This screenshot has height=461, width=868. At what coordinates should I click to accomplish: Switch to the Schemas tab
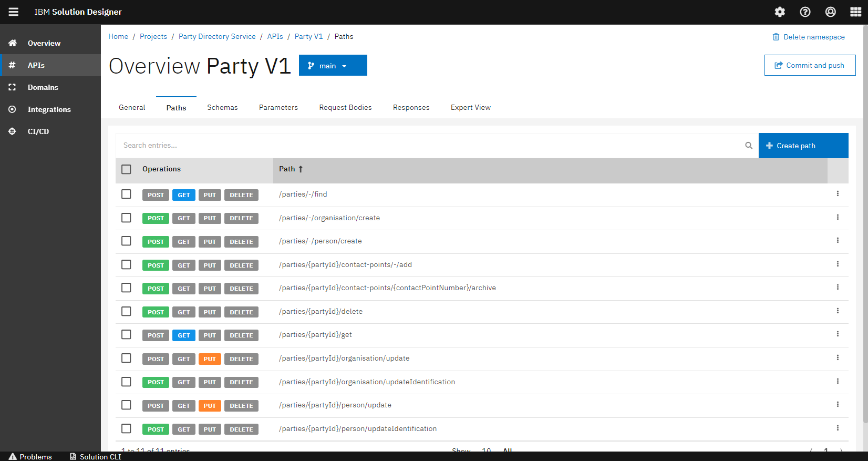(x=222, y=107)
